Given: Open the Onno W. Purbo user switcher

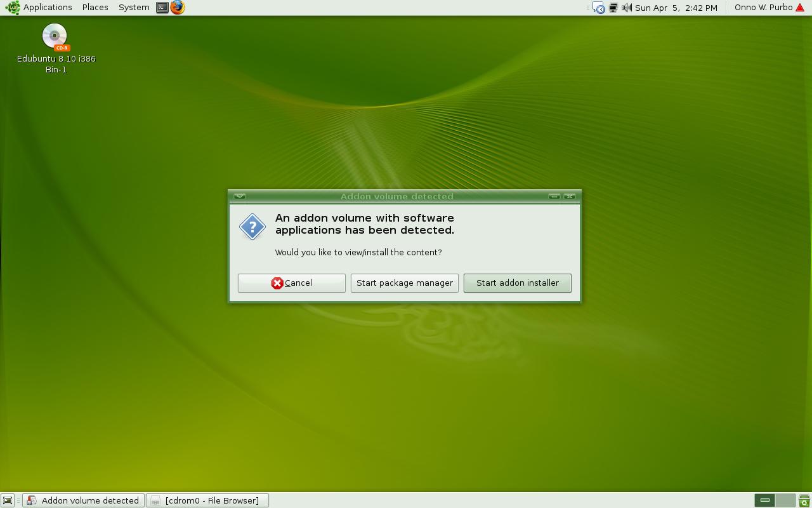Looking at the screenshot, I should [763, 8].
